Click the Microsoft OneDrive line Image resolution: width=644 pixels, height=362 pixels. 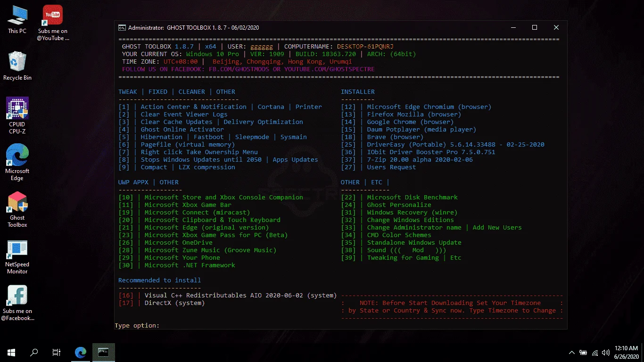point(165,243)
